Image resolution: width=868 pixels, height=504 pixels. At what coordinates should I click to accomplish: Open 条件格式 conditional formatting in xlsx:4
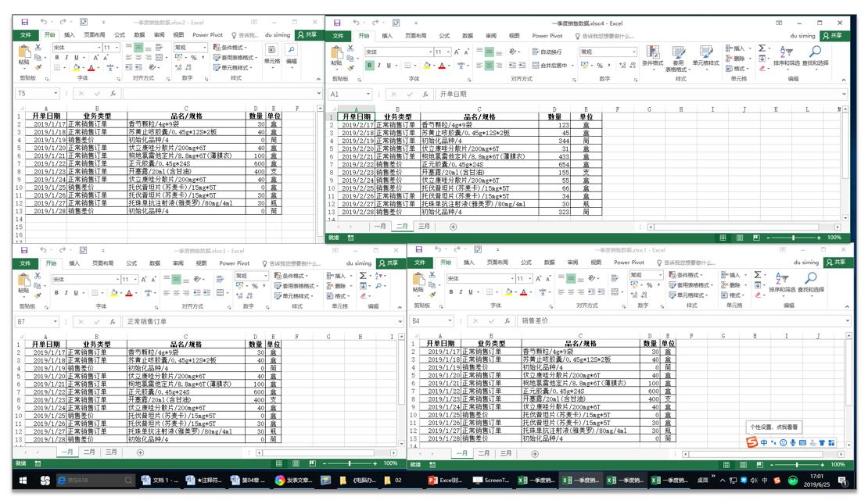pyautogui.click(x=653, y=56)
